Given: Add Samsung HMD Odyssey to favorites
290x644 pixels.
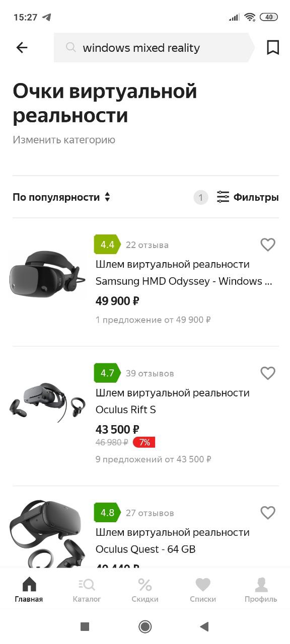Looking at the screenshot, I should pyautogui.click(x=268, y=245).
